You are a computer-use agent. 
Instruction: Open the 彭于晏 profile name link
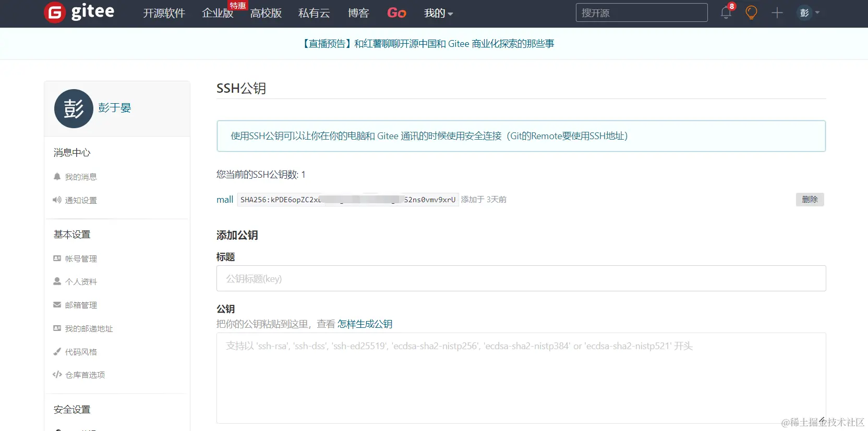pos(114,108)
